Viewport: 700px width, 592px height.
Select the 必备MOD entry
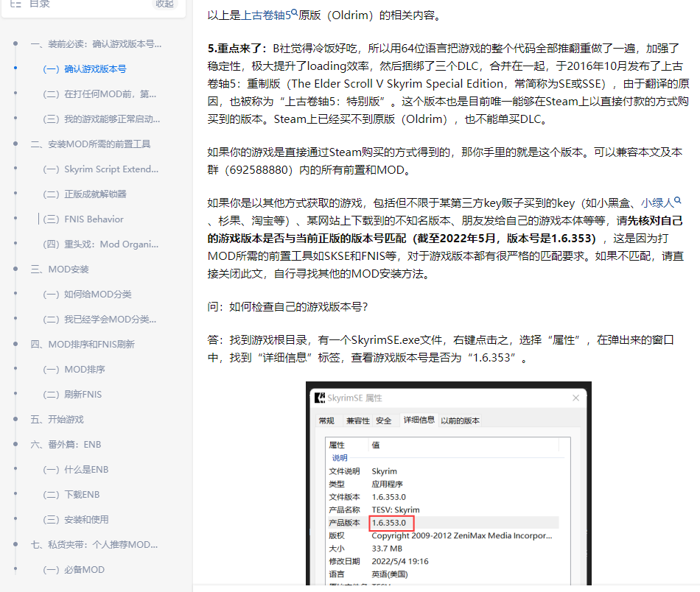tap(71, 569)
